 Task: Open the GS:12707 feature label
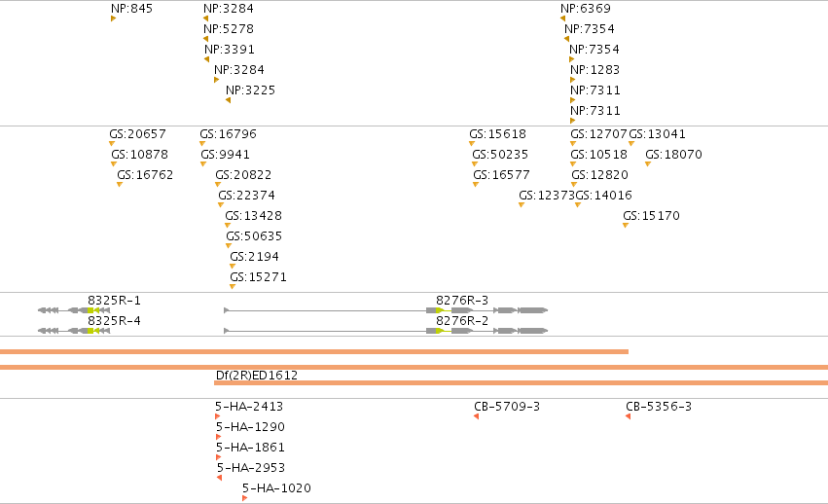click(598, 134)
